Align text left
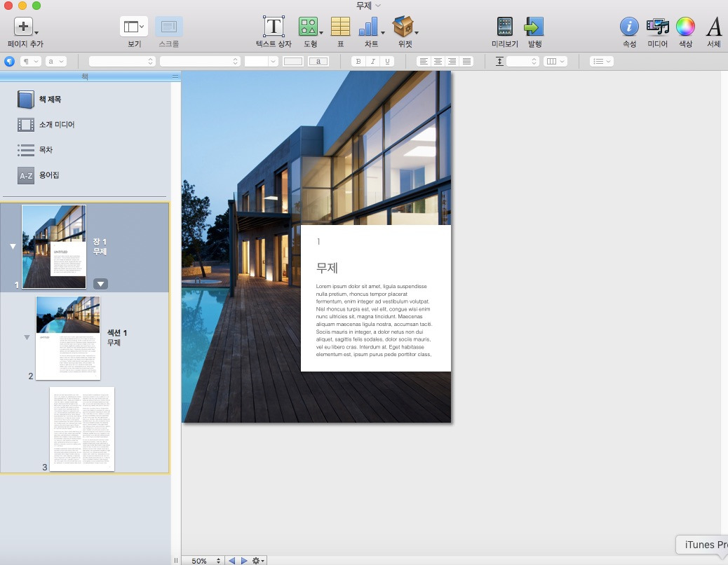 424,61
